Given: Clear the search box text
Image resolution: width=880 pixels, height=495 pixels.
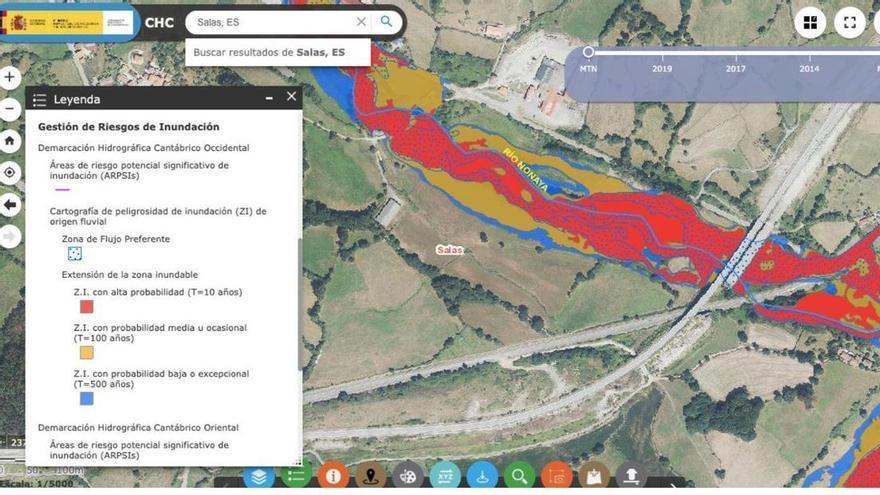Looking at the screenshot, I should click(361, 22).
